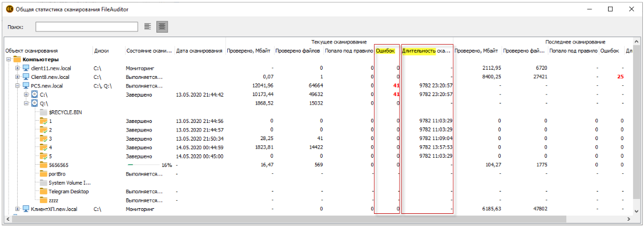The height and width of the screenshot is (227, 644).
Task: Click the left-aligned list view icon
Action: [148, 27]
